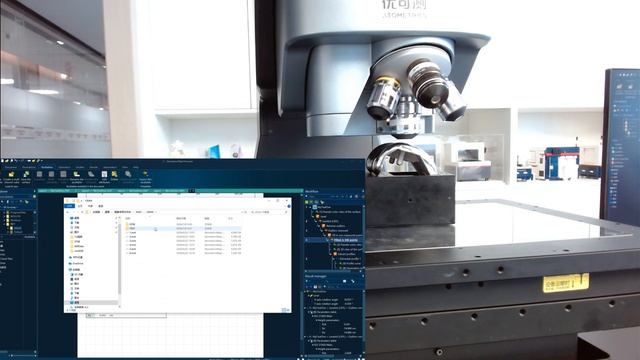
Task: Open the blue help icon in Explorer
Action: tap(289, 206)
